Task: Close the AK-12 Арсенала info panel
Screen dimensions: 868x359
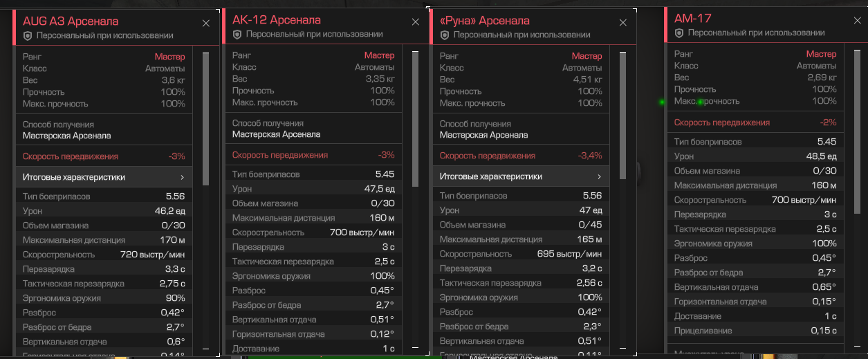Action: click(x=415, y=22)
